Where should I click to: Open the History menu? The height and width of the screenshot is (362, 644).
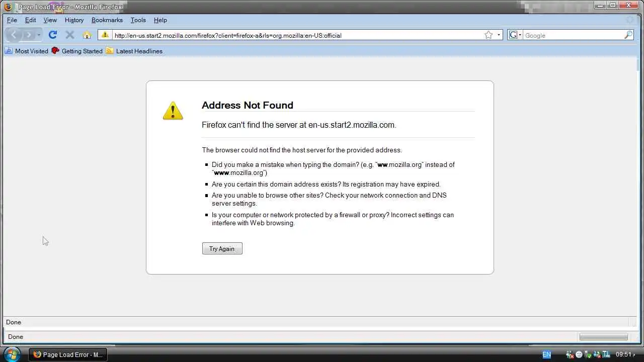[74, 20]
